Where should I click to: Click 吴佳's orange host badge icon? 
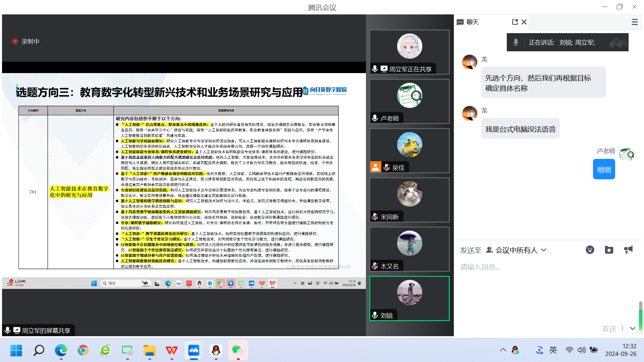(376, 167)
